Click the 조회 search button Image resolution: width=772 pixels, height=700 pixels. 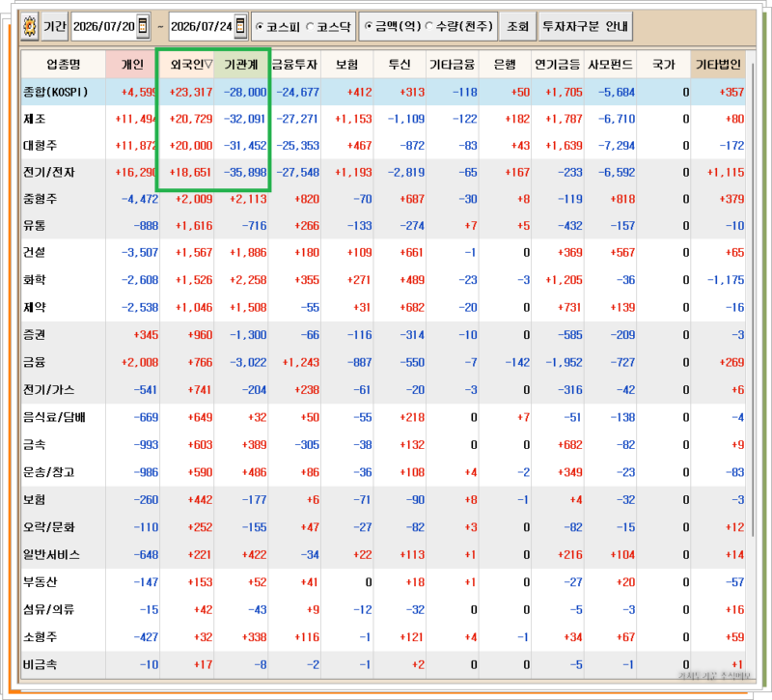[x=517, y=26]
